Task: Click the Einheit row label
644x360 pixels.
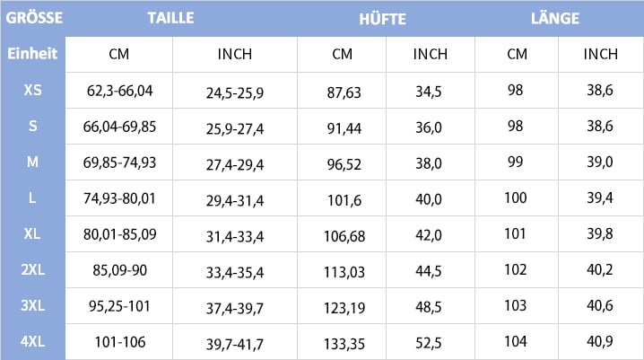Action: coord(32,54)
